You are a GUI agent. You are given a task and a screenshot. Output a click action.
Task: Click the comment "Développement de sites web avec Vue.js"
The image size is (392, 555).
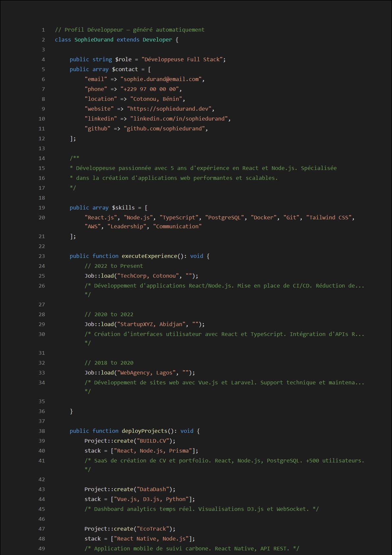156,382
